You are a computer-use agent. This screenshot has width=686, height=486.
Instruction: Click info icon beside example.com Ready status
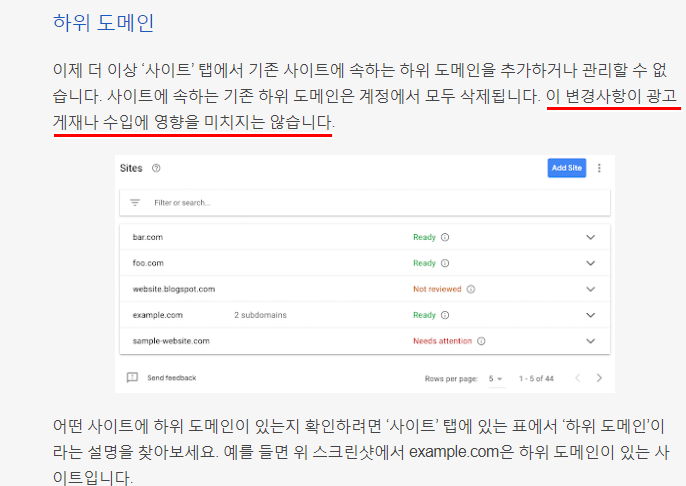coord(445,315)
